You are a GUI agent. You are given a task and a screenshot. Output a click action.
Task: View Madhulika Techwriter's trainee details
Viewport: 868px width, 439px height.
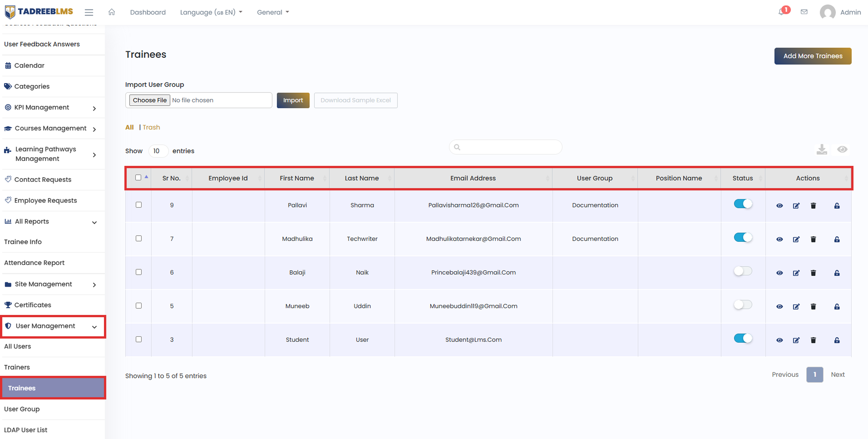pos(779,239)
